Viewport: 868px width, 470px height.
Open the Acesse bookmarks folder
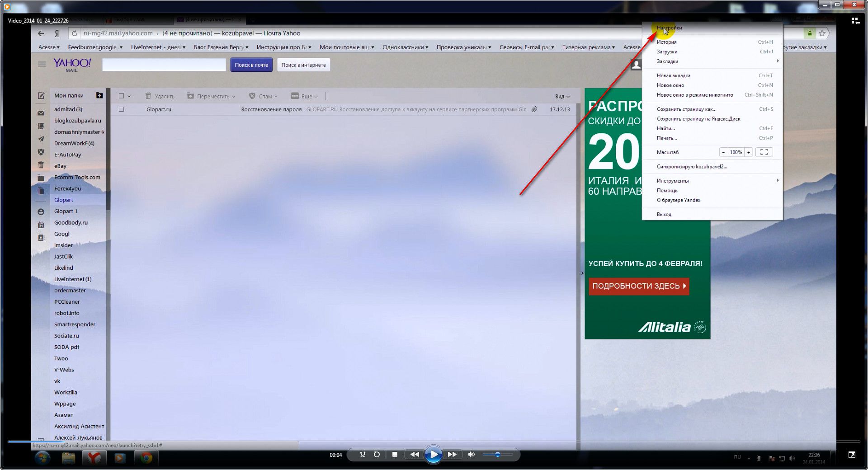pos(49,47)
